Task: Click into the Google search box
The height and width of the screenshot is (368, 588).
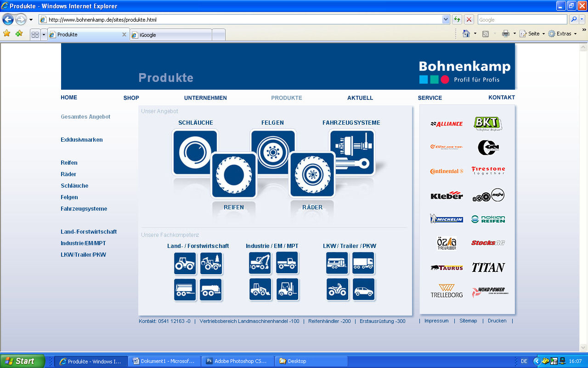Action: 522,19
